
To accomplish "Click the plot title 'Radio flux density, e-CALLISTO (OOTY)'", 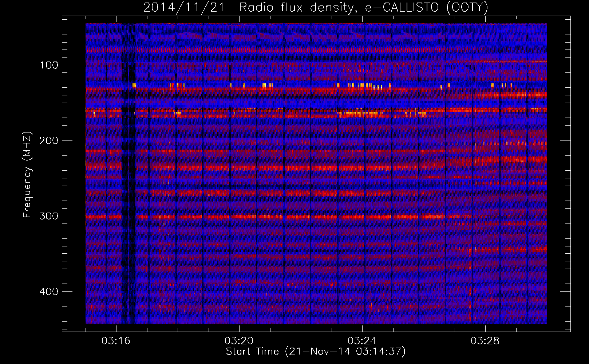I will pos(363,8).
